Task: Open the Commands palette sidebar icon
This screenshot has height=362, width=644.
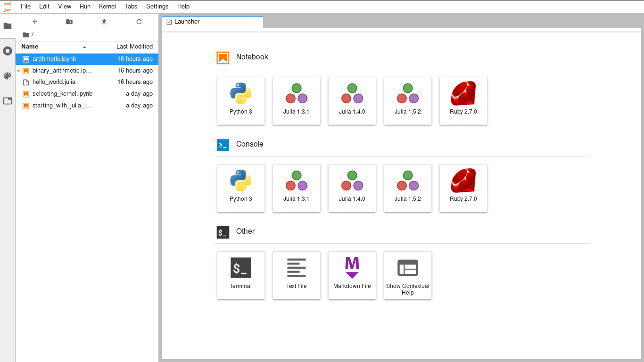Action: [8, 76]
